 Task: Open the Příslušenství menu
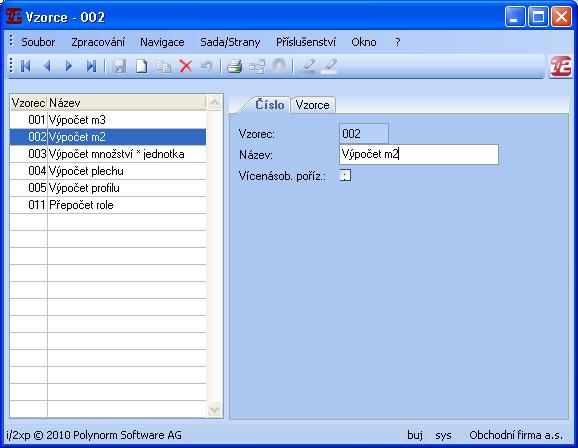[306, 42]
